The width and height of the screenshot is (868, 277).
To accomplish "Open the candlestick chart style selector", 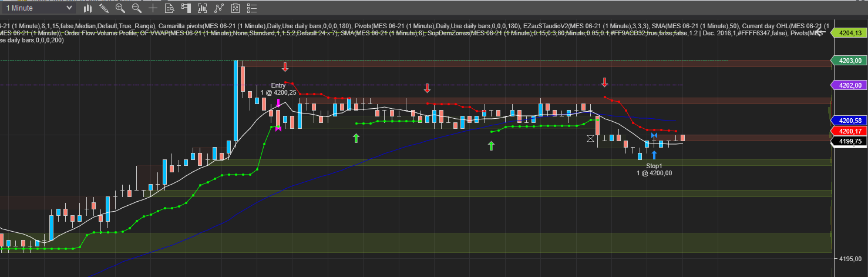I will 88,8.
